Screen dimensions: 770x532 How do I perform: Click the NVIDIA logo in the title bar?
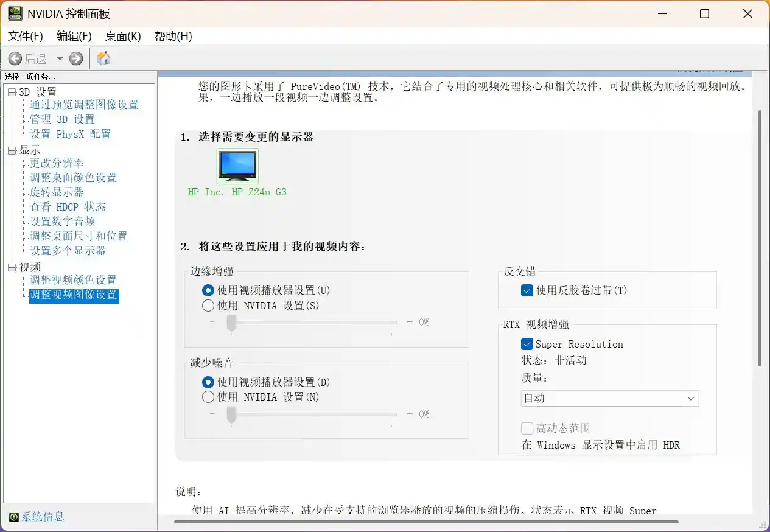coord(13,13)
